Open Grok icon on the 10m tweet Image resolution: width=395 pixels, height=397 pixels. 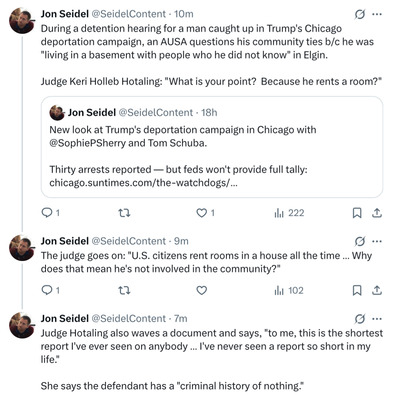(360, 14)
